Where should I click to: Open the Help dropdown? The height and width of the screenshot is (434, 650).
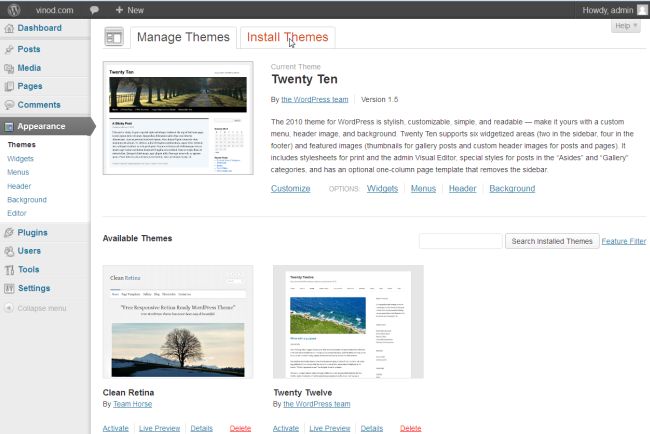626,26
